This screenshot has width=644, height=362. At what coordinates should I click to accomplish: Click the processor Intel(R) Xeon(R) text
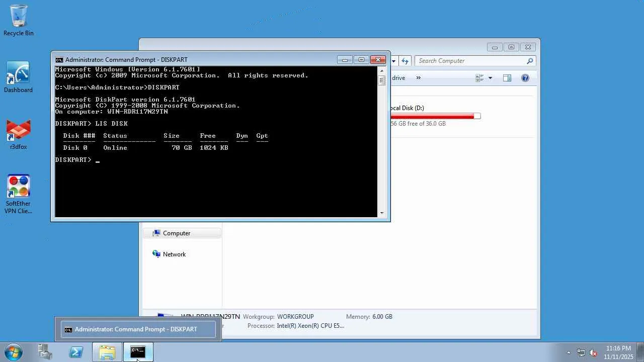coord(310,326)
